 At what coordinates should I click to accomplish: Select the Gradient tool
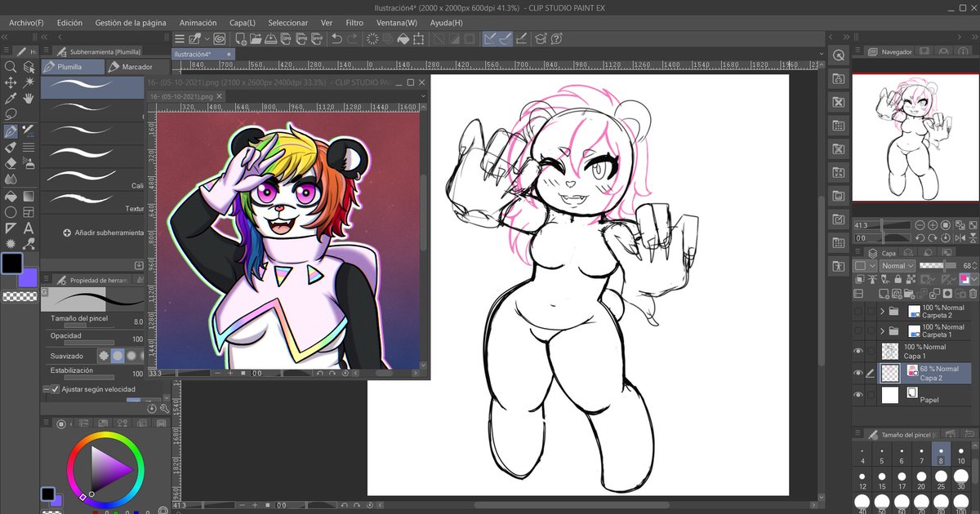[x=29, y=196]
